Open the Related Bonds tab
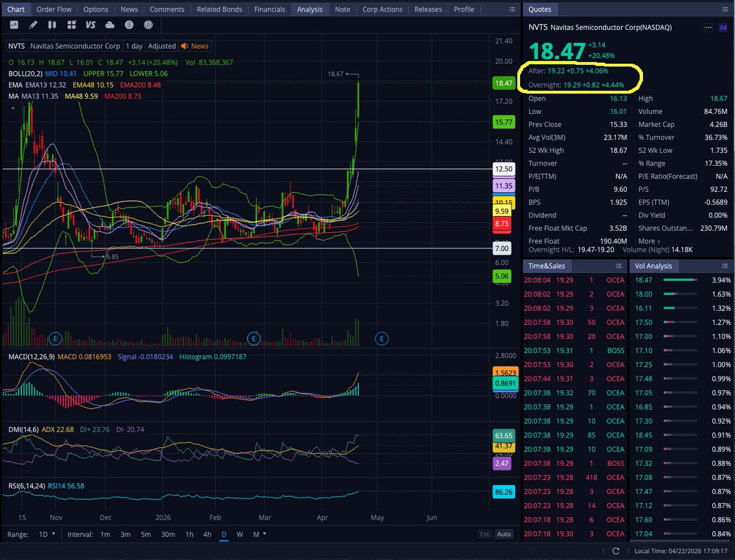The image size is (735, 560). 219,9
